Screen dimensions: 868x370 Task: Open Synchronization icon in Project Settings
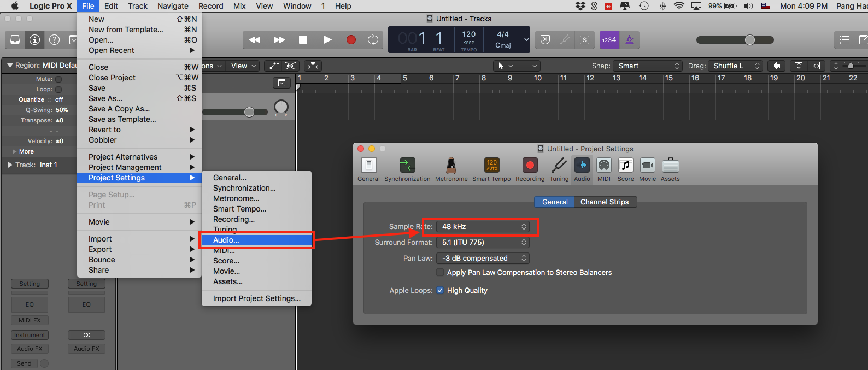pos(407,169)
